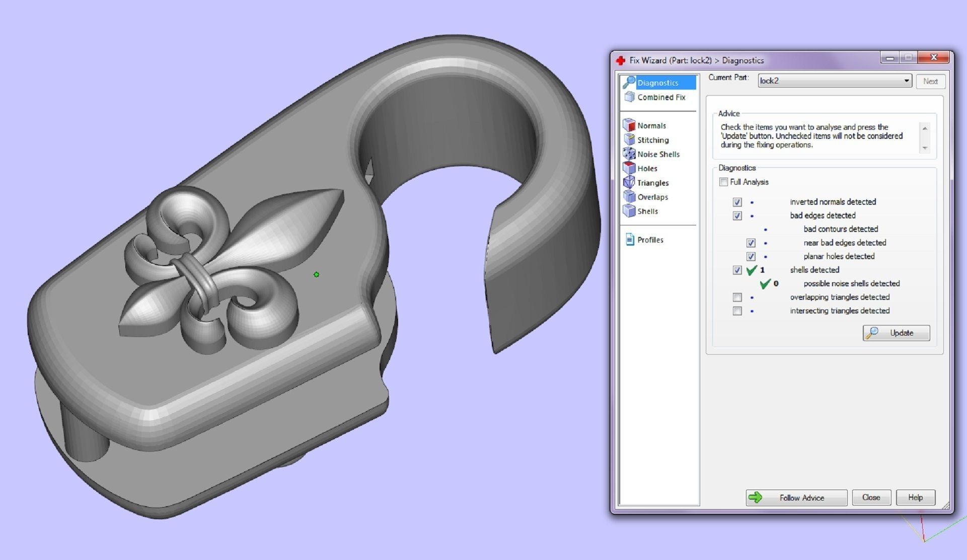Open the Profiles document icon
967x560 pixels.
(x=629, y=239)
